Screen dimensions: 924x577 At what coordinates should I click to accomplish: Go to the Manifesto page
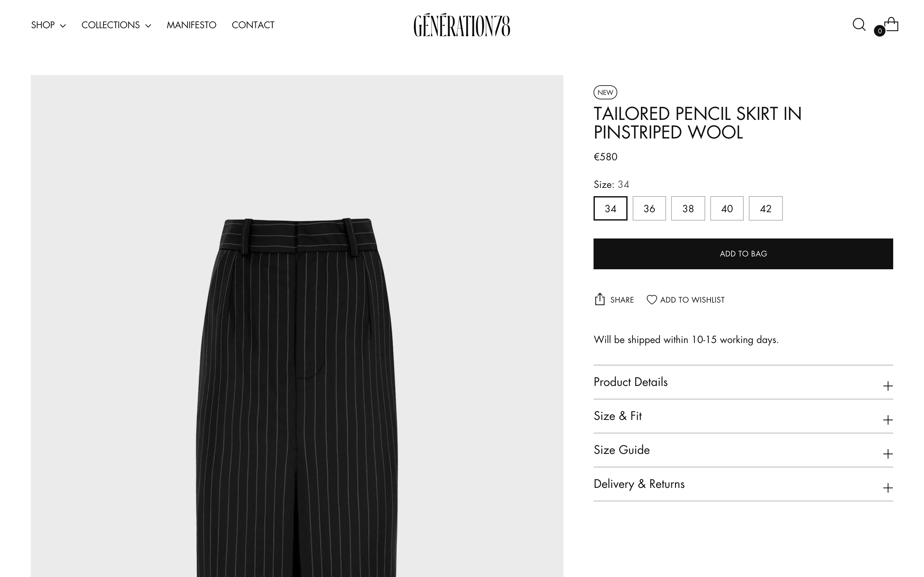pos(191,25)
